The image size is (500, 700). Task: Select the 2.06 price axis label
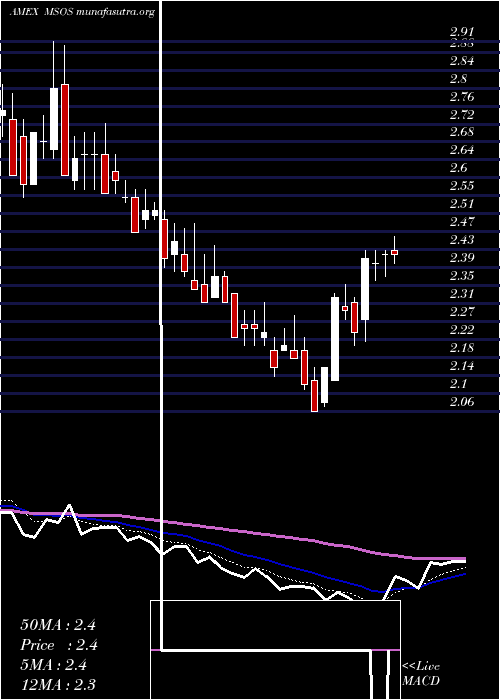pos(462,402)
